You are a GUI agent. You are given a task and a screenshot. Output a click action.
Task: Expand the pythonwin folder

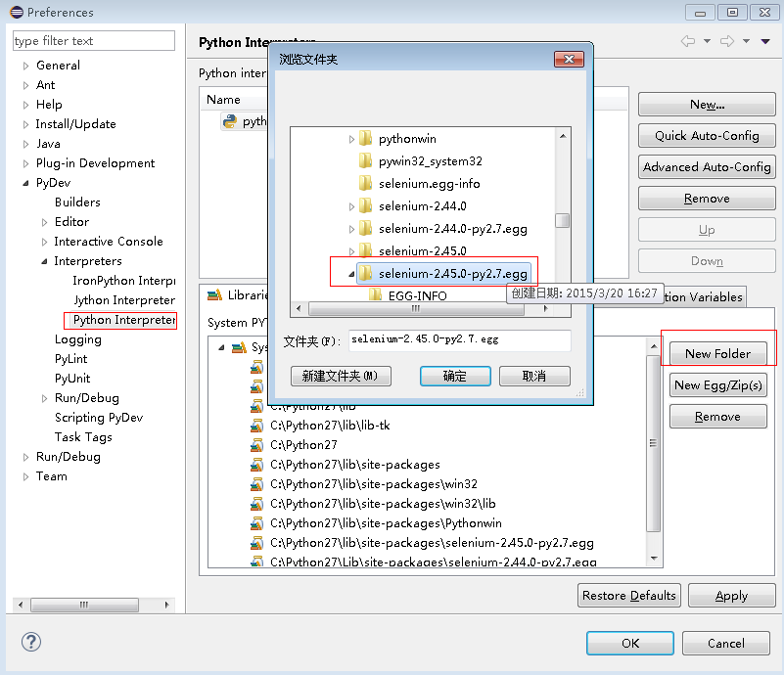tap(351, 139)
